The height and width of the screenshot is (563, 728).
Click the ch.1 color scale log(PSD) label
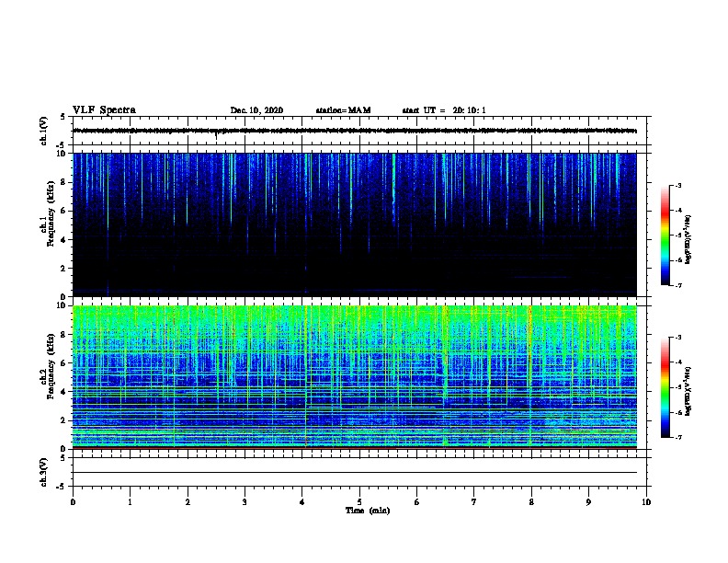pos(688,239)
